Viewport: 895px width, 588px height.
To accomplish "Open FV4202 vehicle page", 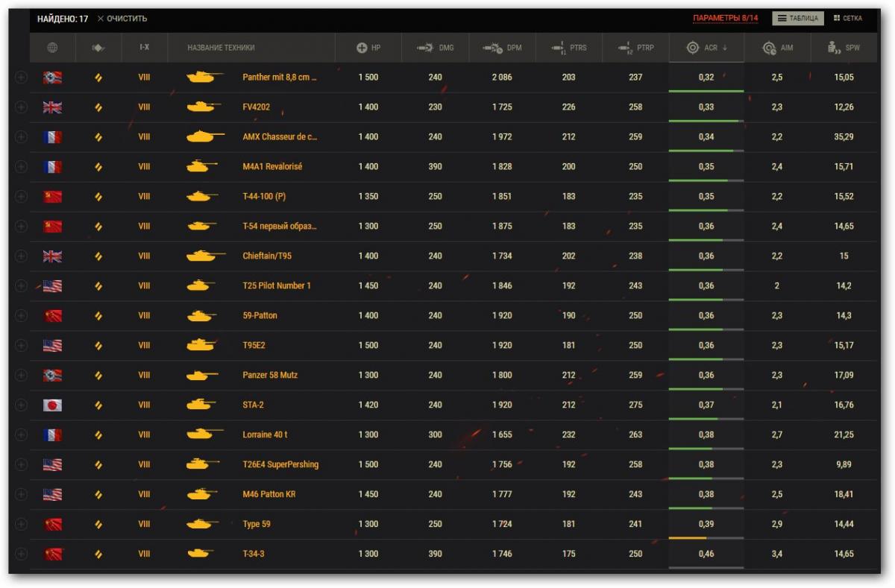I will pyautogui.click(x=256, y=107).
